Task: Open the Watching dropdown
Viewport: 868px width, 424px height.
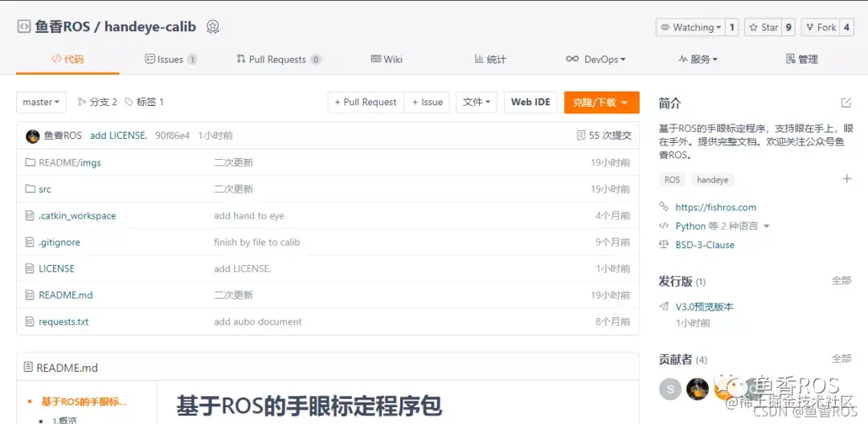Action: tap(691, 27)
